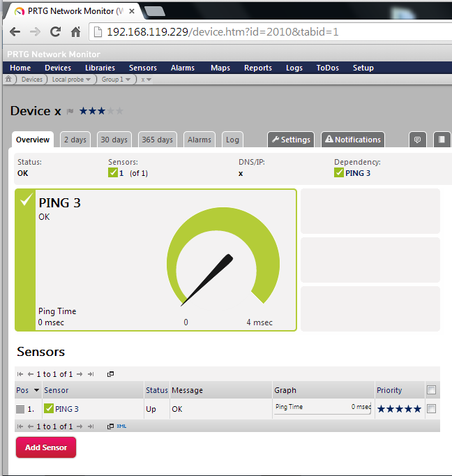
Task: Open the Dependency PING 3 link
Action: point(358,173)
